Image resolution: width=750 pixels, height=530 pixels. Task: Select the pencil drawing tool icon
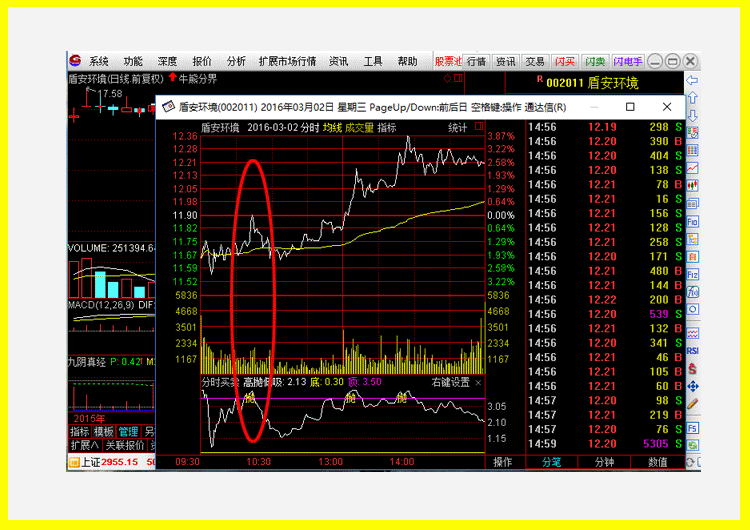pos(692,404)
